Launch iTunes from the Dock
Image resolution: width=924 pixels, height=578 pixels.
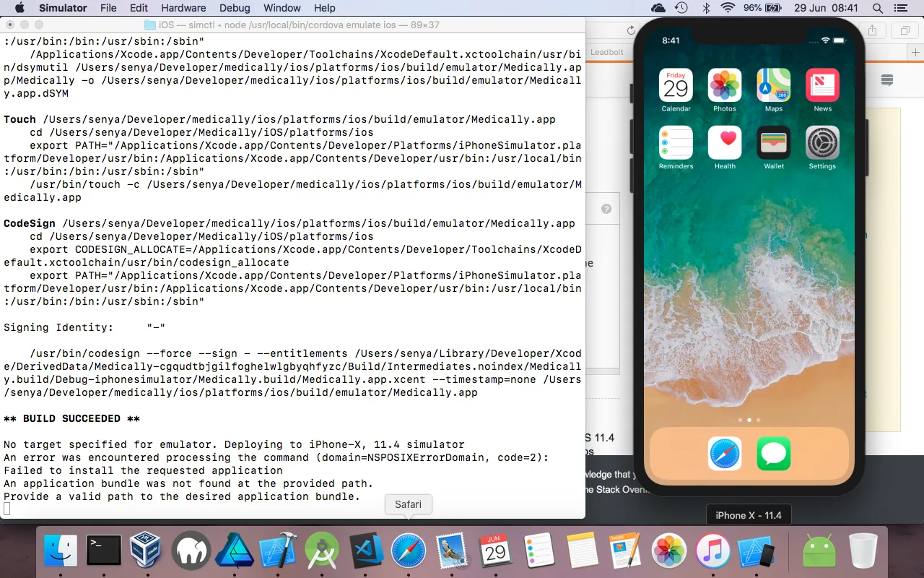[714, 551]
